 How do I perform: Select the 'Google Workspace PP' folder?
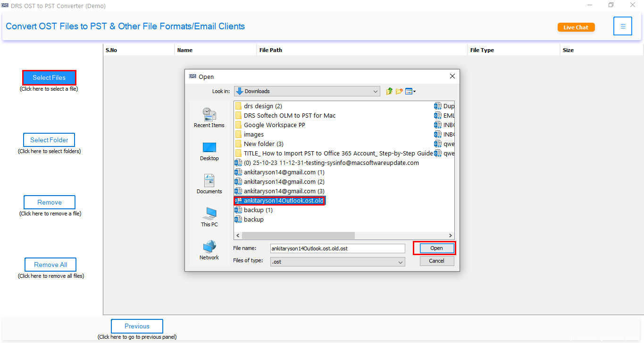click(270, 125)
